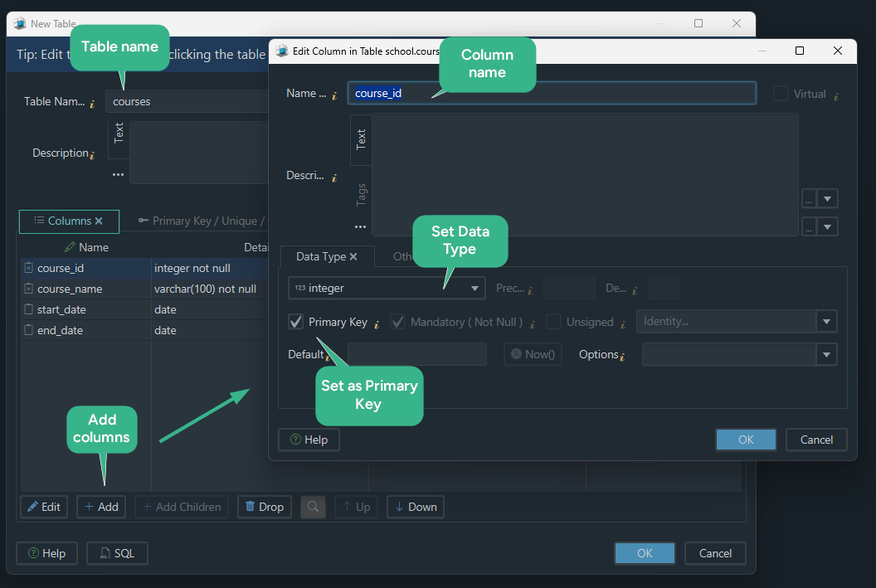This screenshot has height=588, width=876.
Task: Click the pencil icon in the Name column header
Action: coord(70,247)
